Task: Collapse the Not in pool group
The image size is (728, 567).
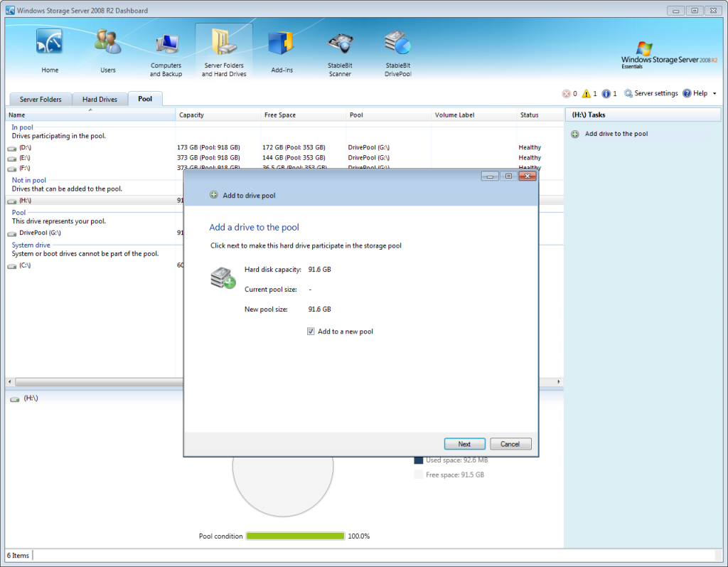Action: click(28, 180)
